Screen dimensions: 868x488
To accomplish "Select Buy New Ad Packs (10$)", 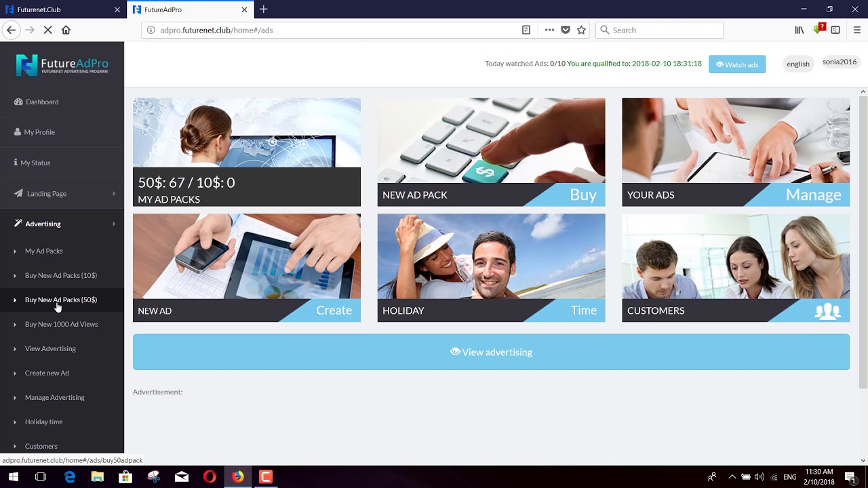I will [61, 275].
